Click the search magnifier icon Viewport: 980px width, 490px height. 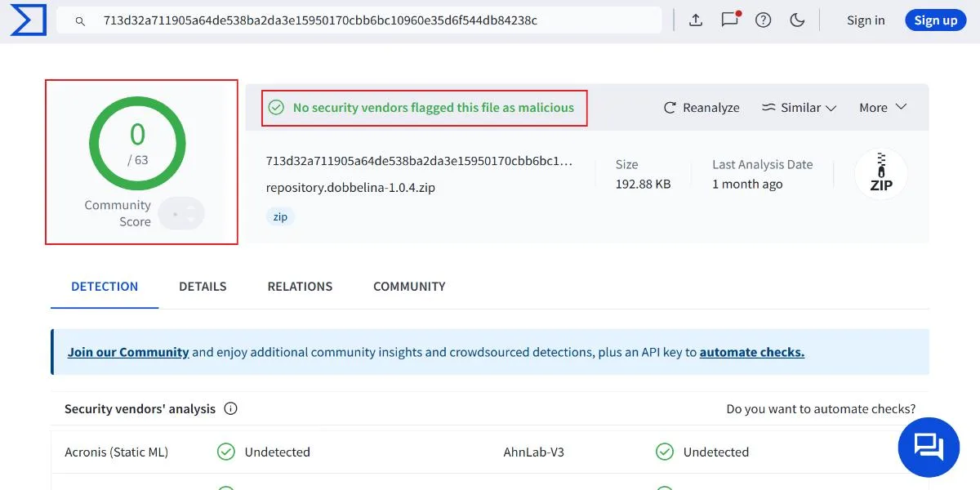coord(80,21)
